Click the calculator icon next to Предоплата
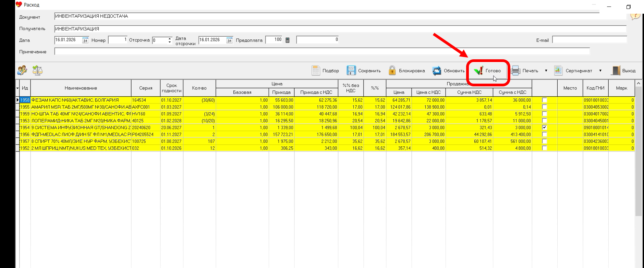This screenshot has width=644, height=268. point(288,40)
